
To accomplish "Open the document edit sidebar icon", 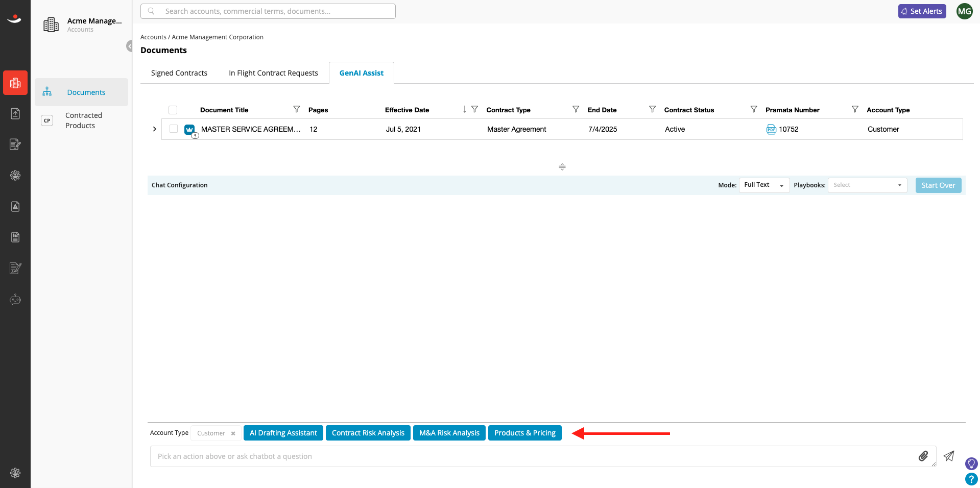I will [15, 144].
